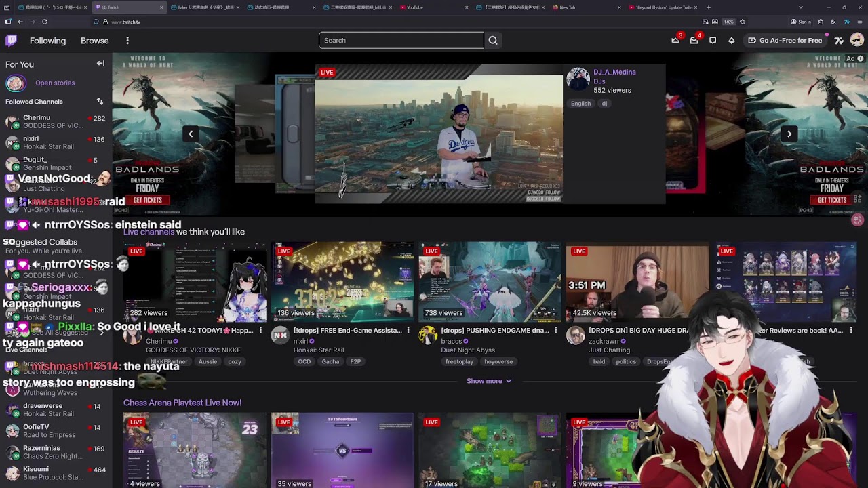Click the dj tag
Viewport: 868px width, 488px height.
coord(604,104)
